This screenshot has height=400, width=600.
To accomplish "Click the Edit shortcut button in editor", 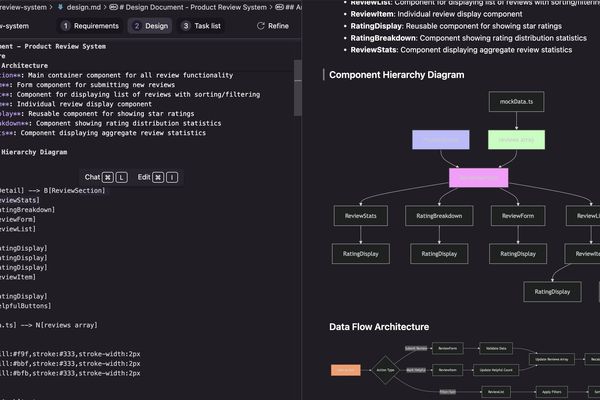I will click(x=157, y=177).
